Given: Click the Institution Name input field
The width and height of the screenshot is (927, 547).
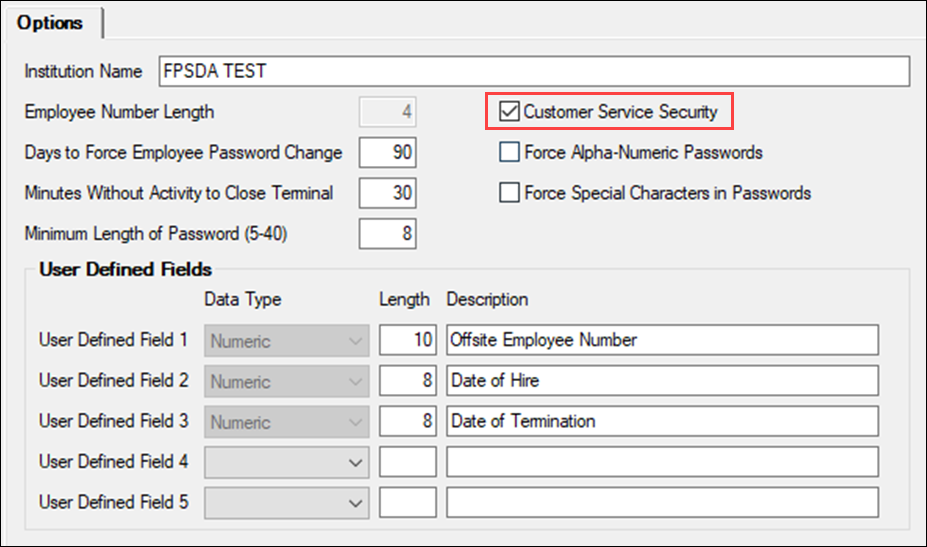Looking at the screenshot, I should coord(534,72).
